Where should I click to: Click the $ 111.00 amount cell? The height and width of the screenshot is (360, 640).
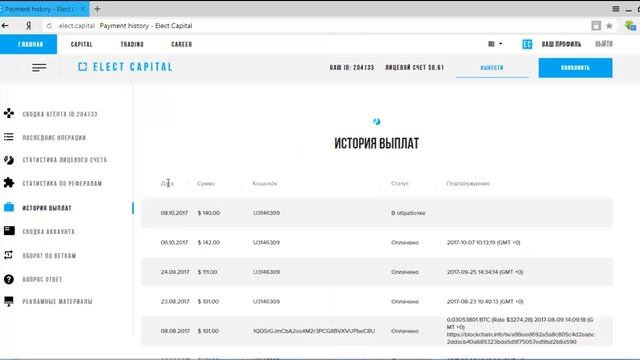207,272
